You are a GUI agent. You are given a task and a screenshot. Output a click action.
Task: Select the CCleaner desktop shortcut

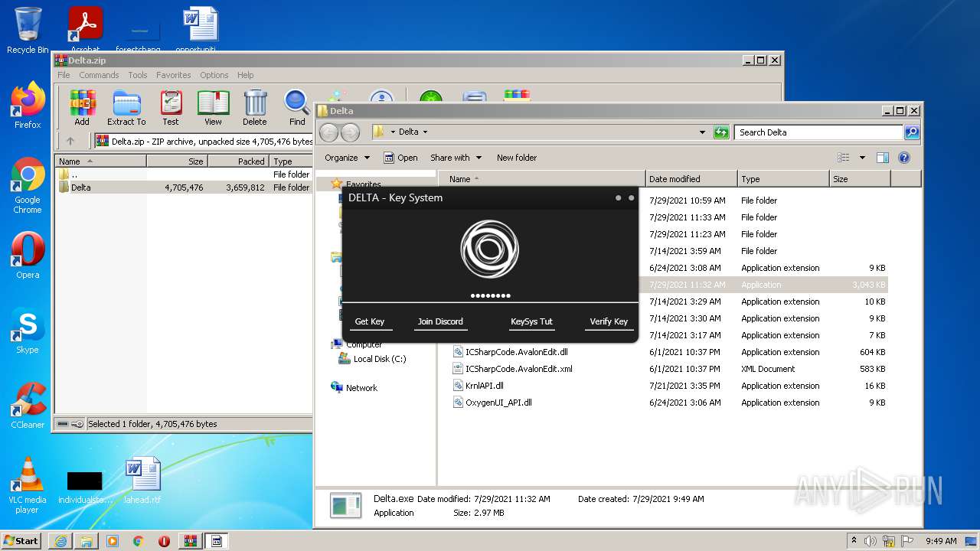click(x=28, y=406)
